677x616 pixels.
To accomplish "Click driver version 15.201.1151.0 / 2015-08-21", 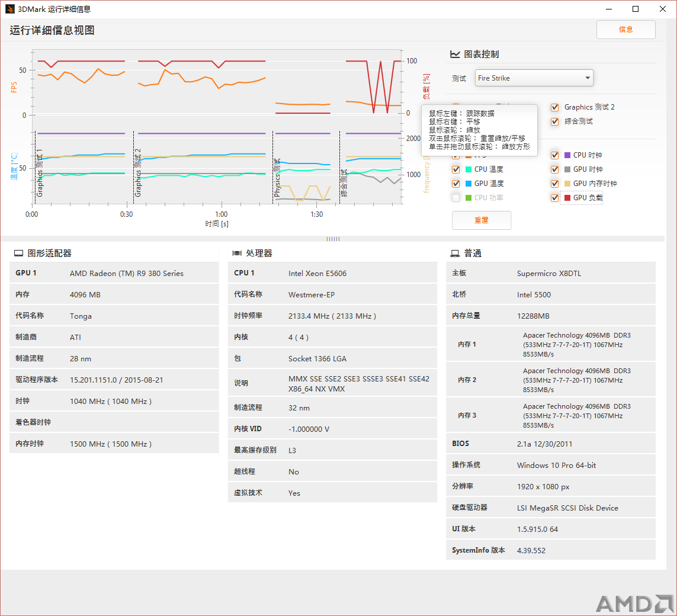I will click(117, 380).
